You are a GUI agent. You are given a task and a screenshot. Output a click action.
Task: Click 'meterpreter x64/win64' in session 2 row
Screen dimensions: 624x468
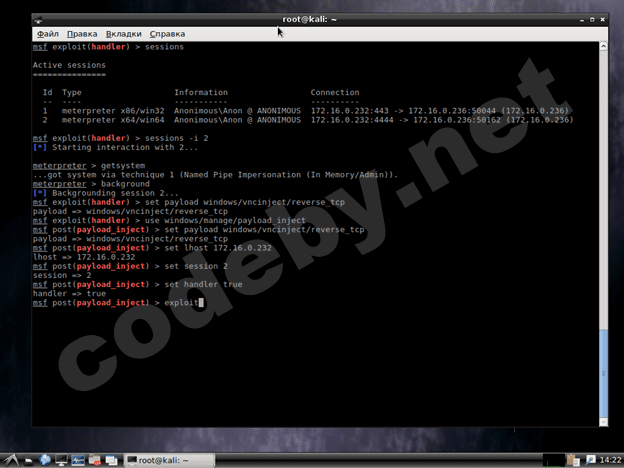pyautogui.click(x=113, y=120)
